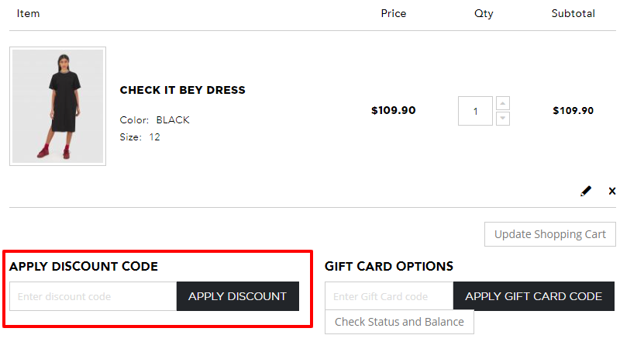This screenshot has height=342, width=644.
Task: Click the Item column header
Action: tap(28, 13)
